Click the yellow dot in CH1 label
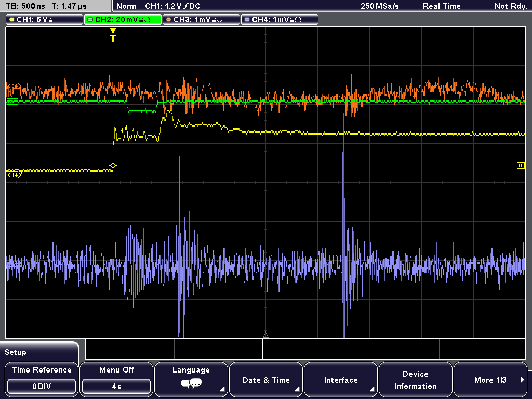Viewport: 532px width, 399px height. point(12,20)
